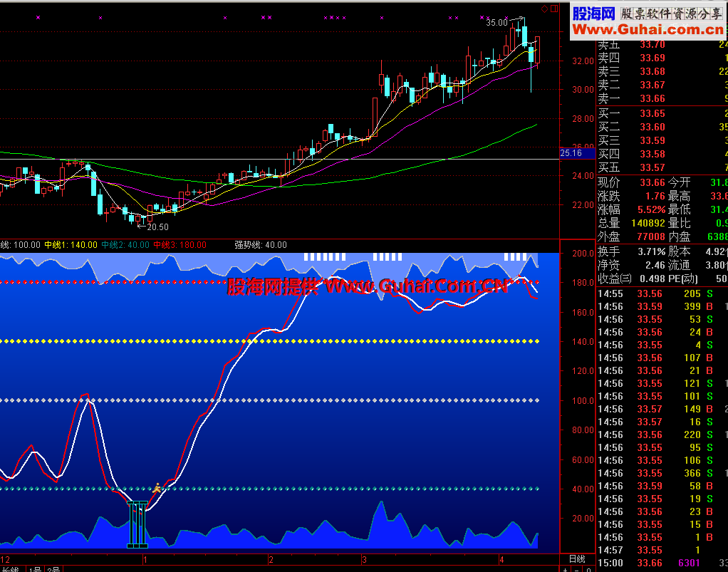Select the 买三 33.59 bid row
728x572 pixels.
(662, 140)
